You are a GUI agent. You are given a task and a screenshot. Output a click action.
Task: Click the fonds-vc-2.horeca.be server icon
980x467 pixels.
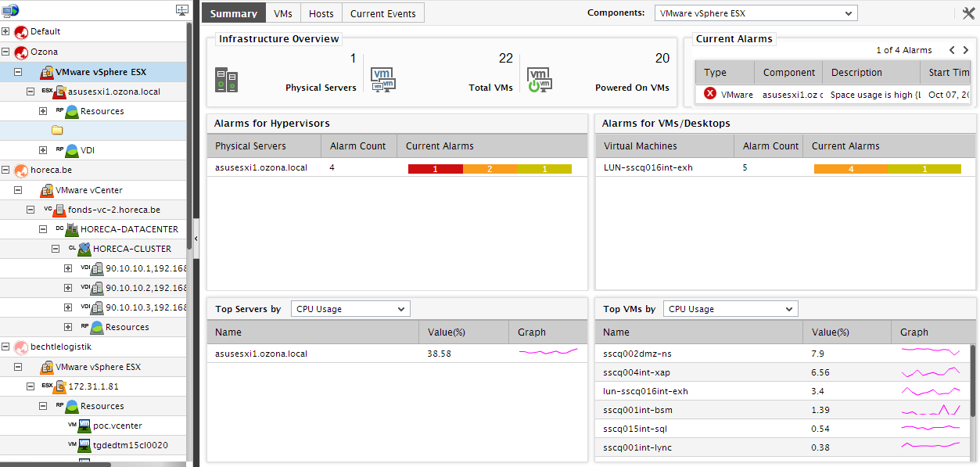[x=59, y=210]
